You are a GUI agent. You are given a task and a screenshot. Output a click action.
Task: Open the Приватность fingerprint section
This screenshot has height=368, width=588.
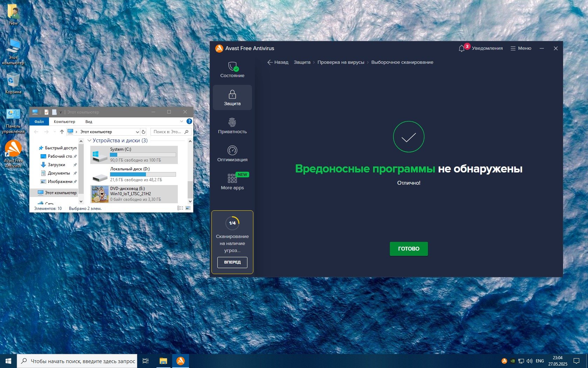click(x=232, y=126)
